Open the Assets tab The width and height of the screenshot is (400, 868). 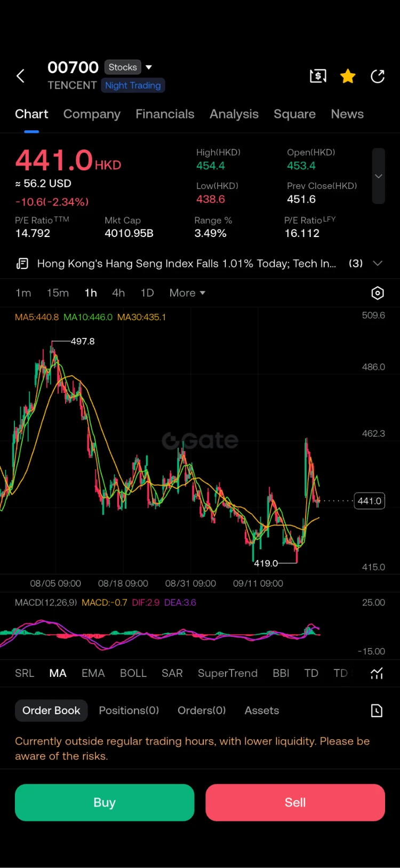[262, 711]
